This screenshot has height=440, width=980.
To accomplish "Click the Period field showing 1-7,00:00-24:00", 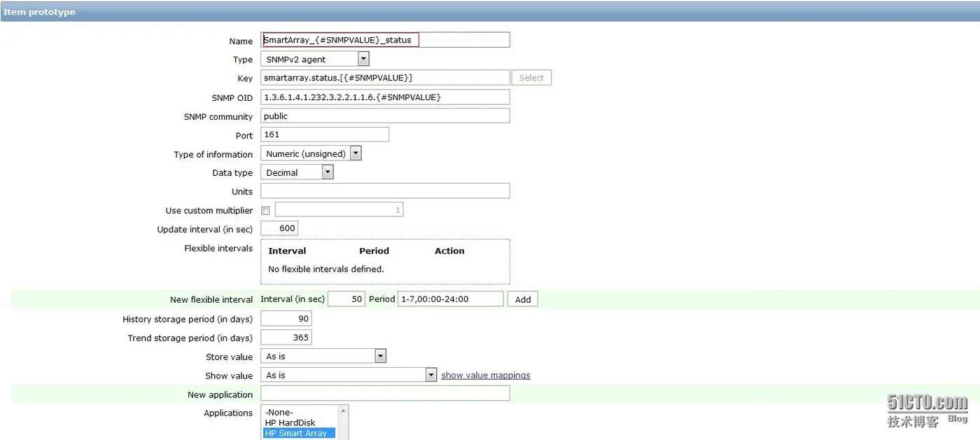I will (450, 299).
